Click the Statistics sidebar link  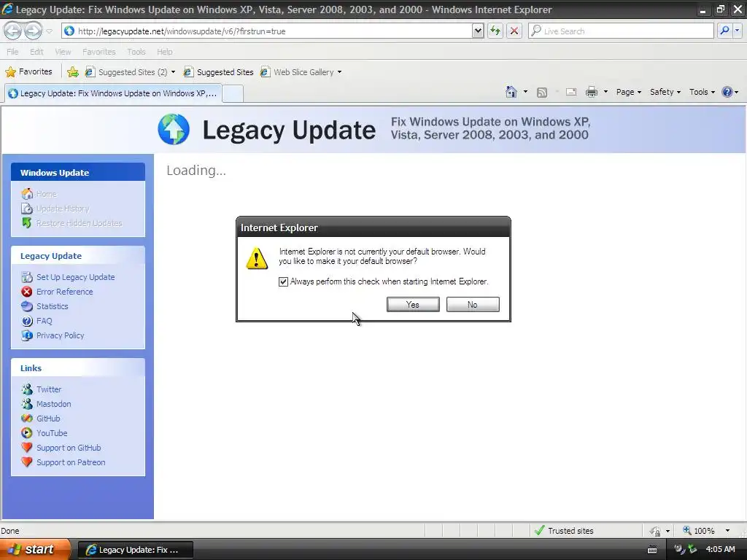[x=52, y=306]
